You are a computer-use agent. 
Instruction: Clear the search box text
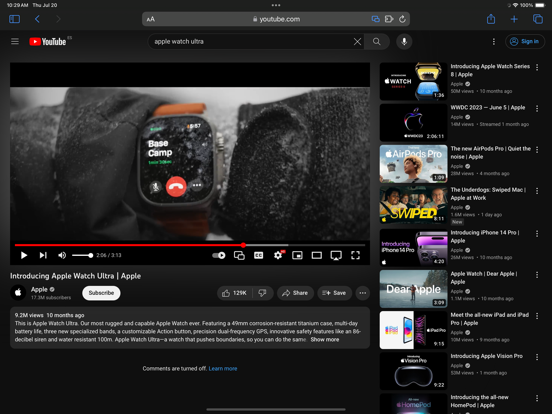point(357,42)
